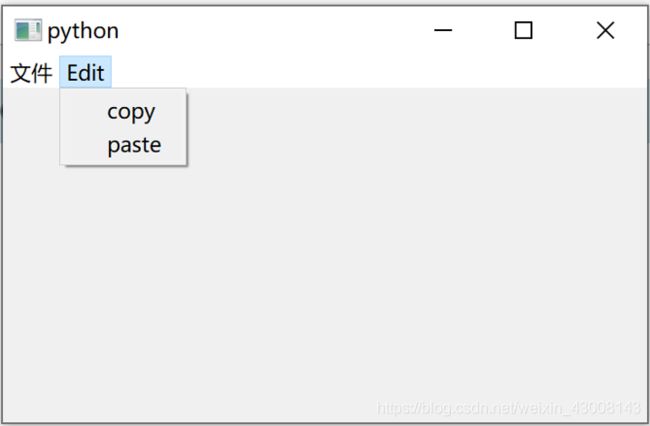Minimize the python window
Screen dimensions: 650x426
[443, 30]
